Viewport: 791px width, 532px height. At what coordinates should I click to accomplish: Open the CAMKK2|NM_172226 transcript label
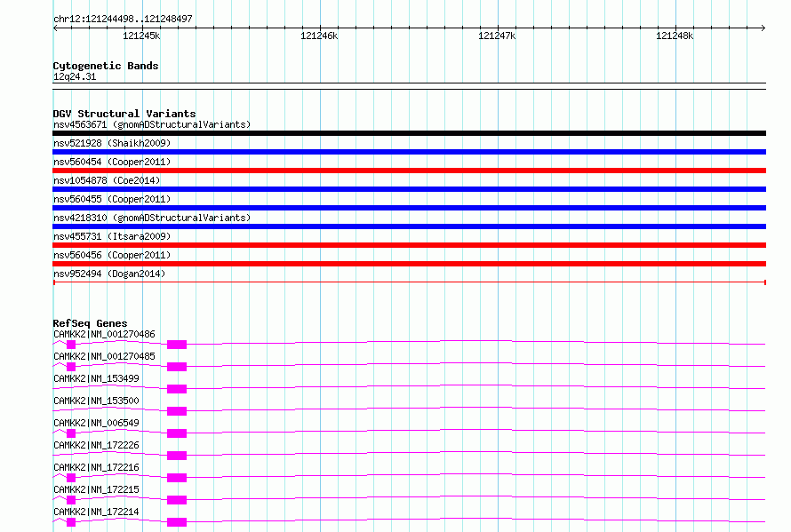point(96,445)
